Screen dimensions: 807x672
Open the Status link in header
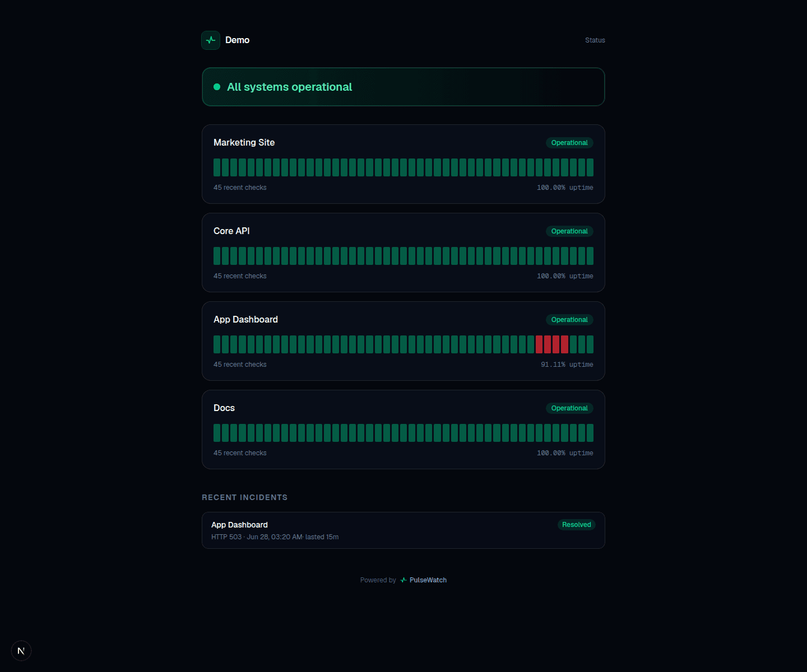click(x=595, y=40)
